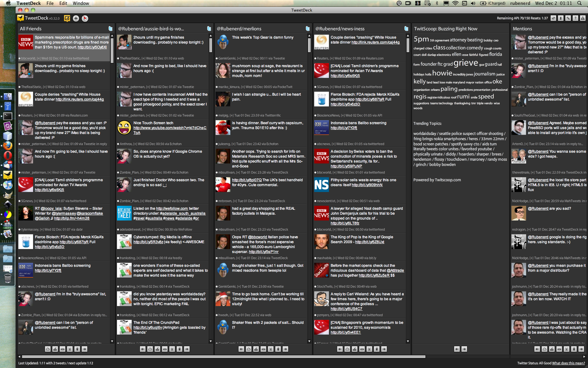Toggle the volume icon in the menu bar
The width and height of the screenshot is (588, 368).
point(473,3)
